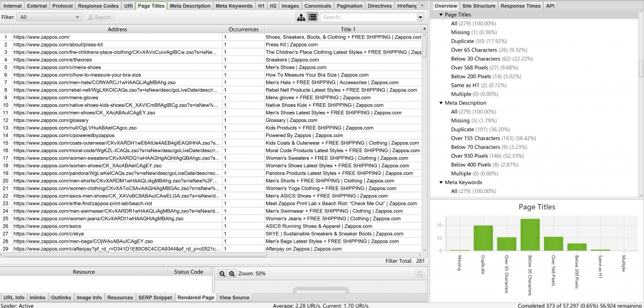The width and height of the screenshot is (644, 308).
Task: Click the Resource column header
Action: click(x=84, y=272)
